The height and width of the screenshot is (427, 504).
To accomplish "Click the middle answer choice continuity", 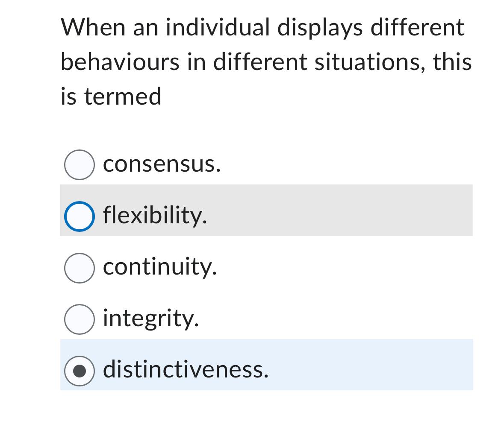I will [159, 268].
